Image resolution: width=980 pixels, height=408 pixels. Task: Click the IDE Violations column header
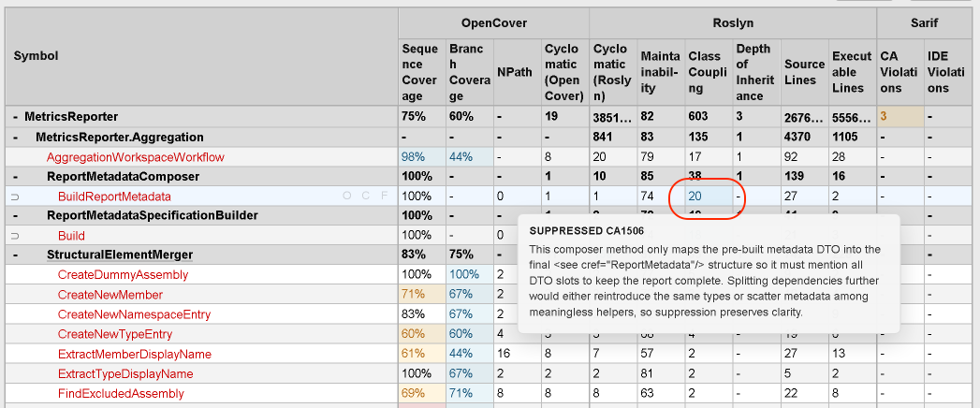[948, 72]
